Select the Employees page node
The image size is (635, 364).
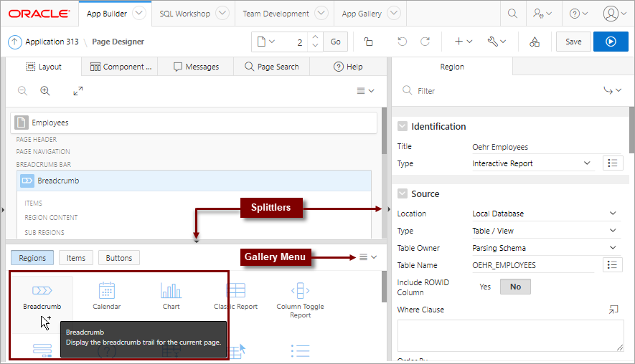pos(194,123)
